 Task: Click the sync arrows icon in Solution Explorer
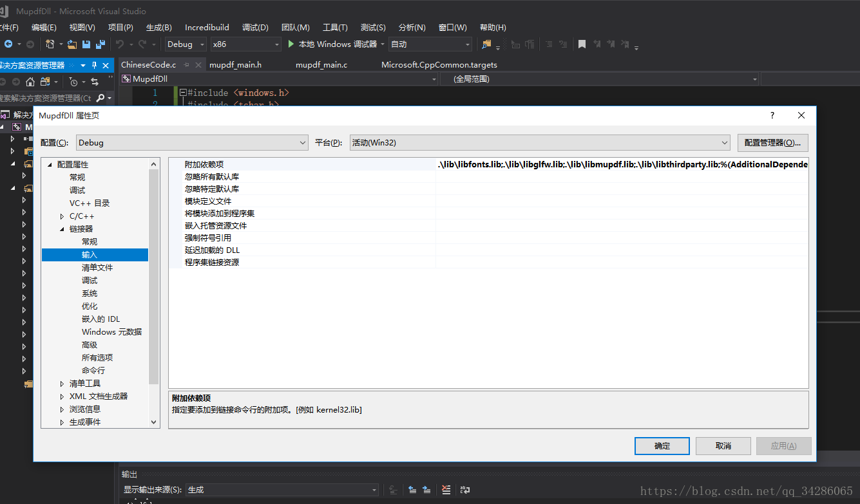95,82
